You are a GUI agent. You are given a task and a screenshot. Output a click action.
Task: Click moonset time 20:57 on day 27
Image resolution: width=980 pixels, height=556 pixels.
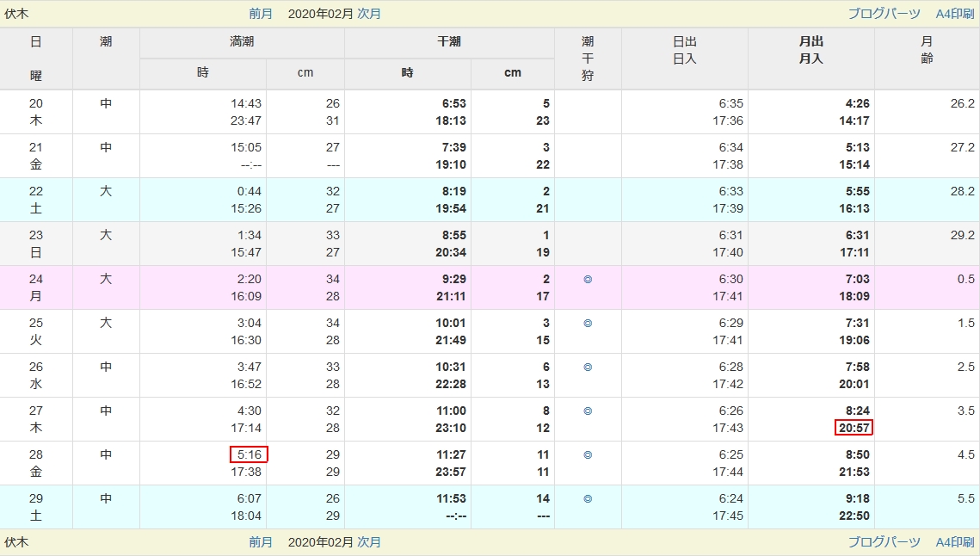point(854,428)
